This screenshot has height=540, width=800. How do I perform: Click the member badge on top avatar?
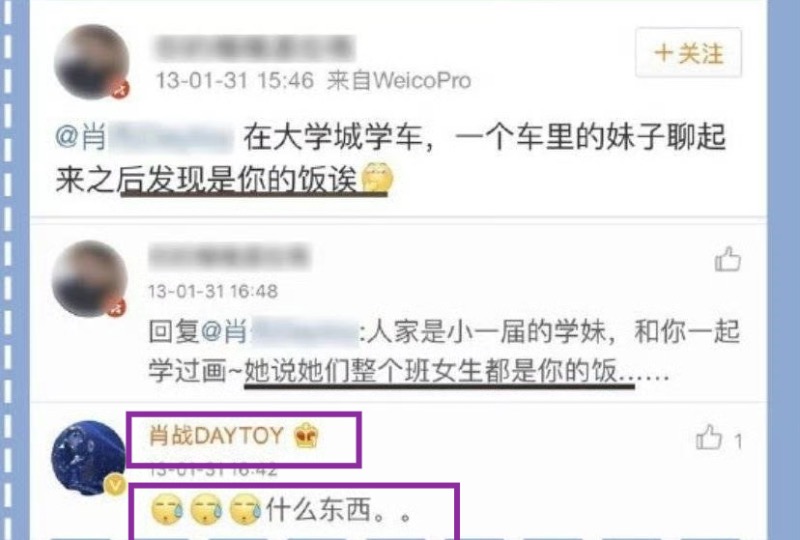tap(120, 89)
